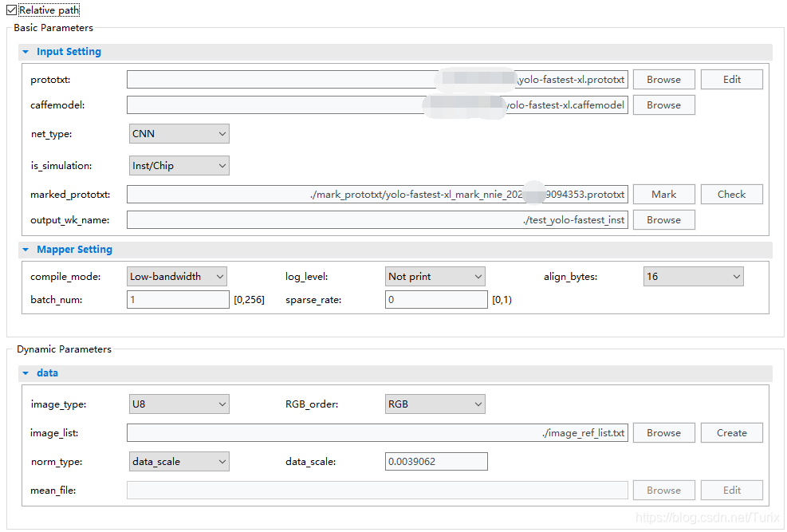Click the batch_num input field

[178, 300]
